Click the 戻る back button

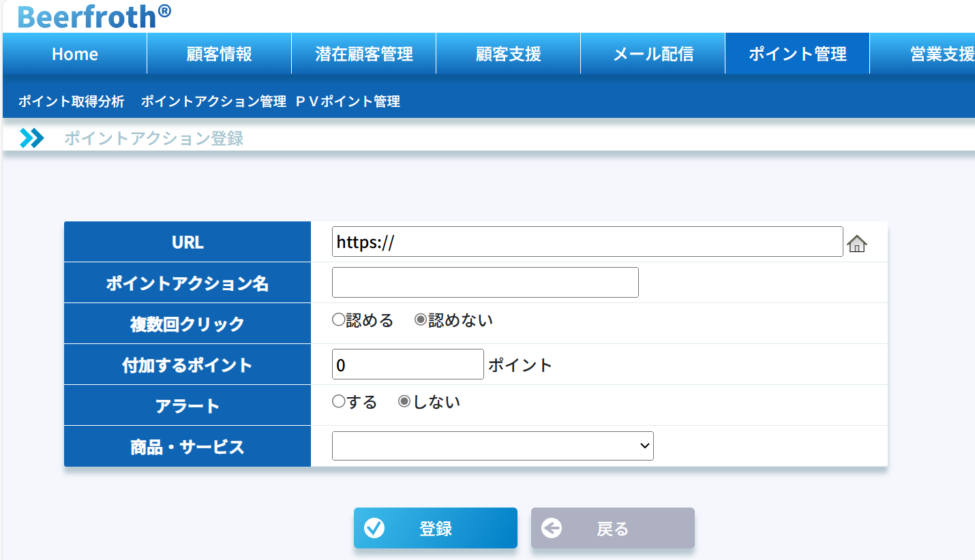pos(612,528)
